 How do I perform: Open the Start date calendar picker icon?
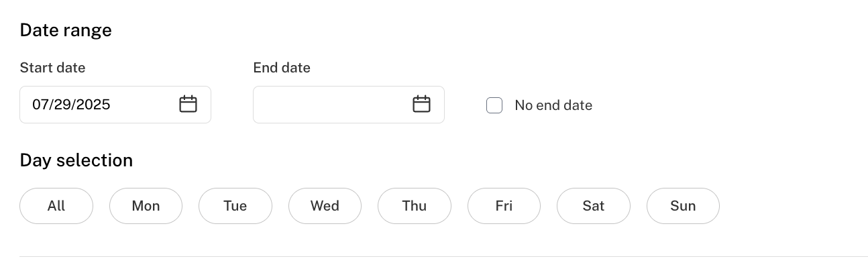(188, 104)
